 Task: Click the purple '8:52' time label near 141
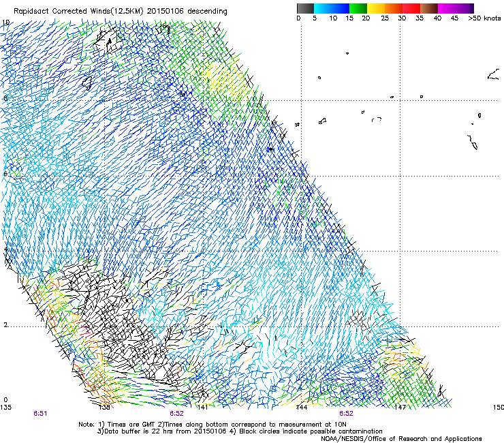(x=177, y=414)
